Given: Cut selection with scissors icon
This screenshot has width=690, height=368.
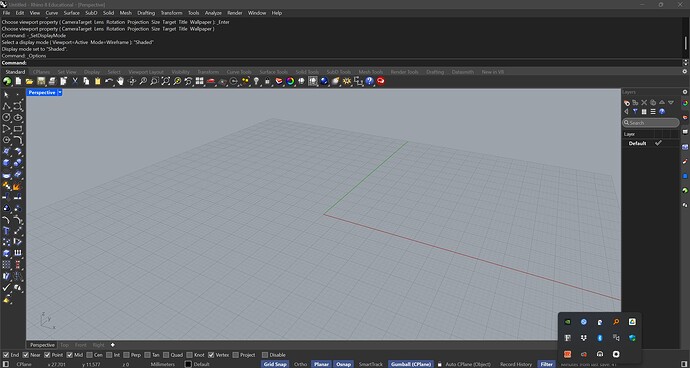Looking at the screenshot, I should [x=75, y=81].
